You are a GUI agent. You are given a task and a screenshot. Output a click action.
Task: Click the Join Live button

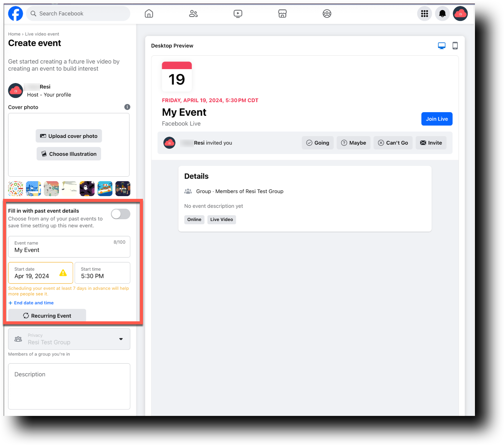(436, 119)
